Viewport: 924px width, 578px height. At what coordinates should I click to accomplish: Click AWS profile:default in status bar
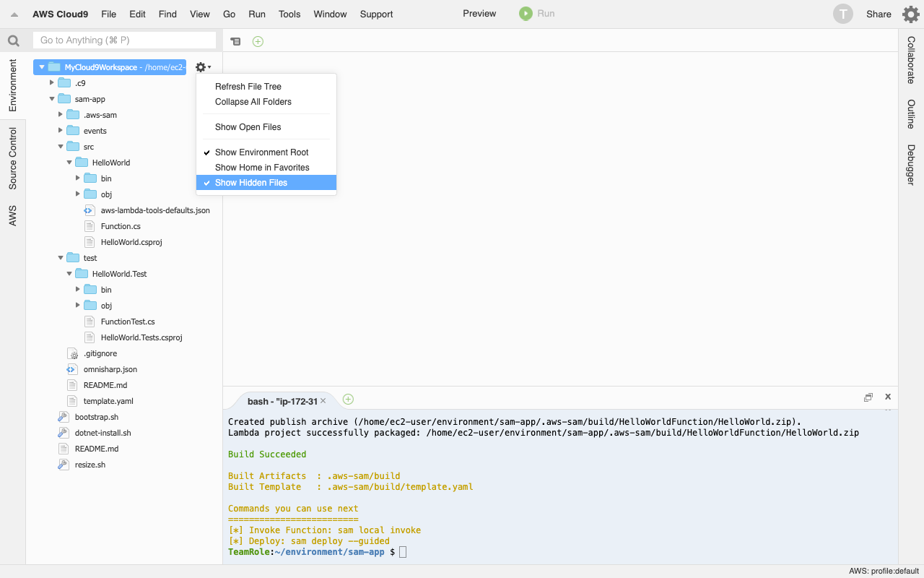tap(884, 571)
